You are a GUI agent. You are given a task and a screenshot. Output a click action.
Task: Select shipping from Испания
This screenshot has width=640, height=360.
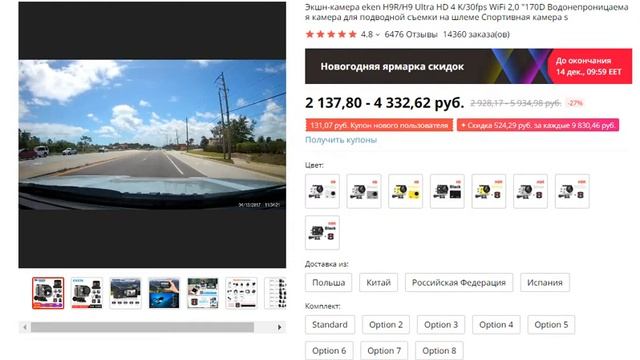(x=544, y=282)
